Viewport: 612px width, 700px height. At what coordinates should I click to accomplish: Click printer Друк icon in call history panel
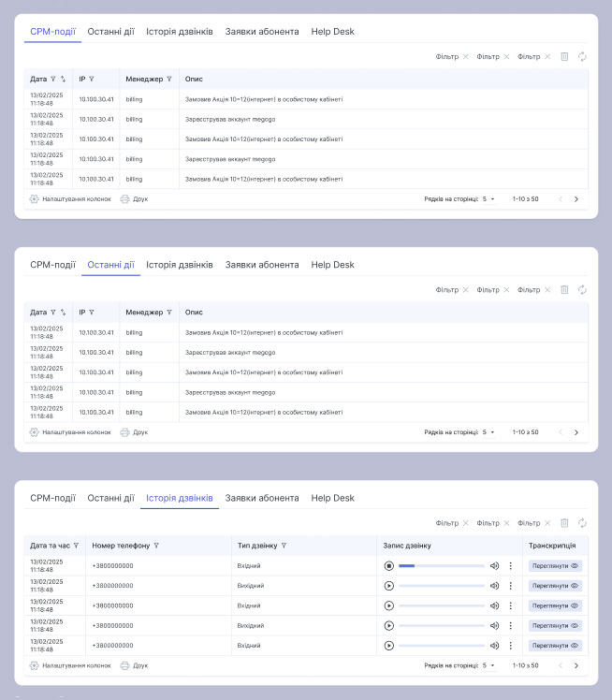click(x=124, y=665)
